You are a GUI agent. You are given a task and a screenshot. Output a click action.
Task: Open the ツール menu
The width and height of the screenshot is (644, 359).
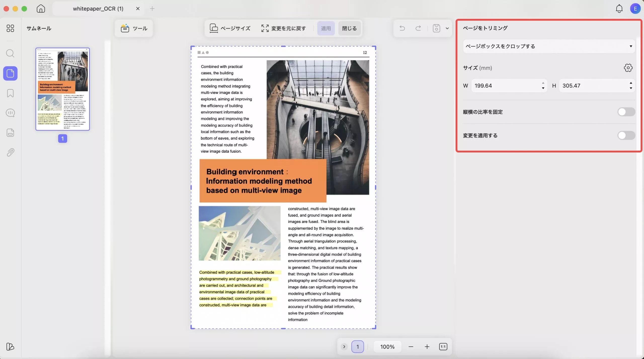[134, 28]
